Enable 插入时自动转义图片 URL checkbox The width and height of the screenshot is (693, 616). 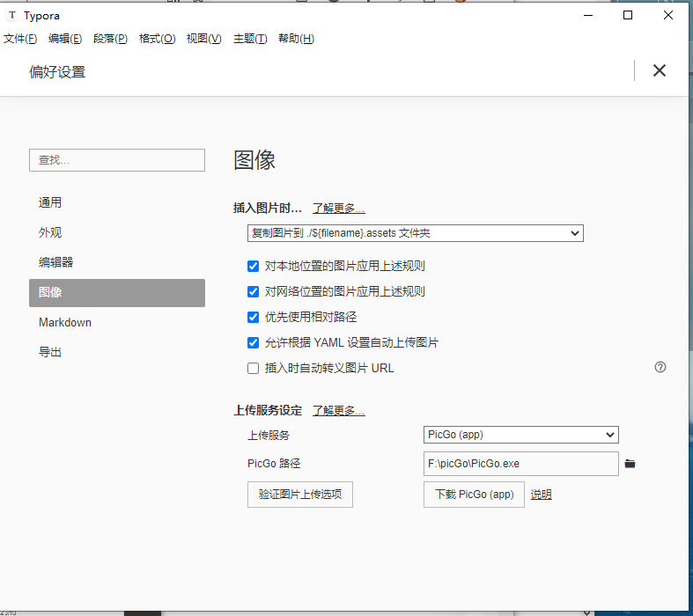pos(254,368)
